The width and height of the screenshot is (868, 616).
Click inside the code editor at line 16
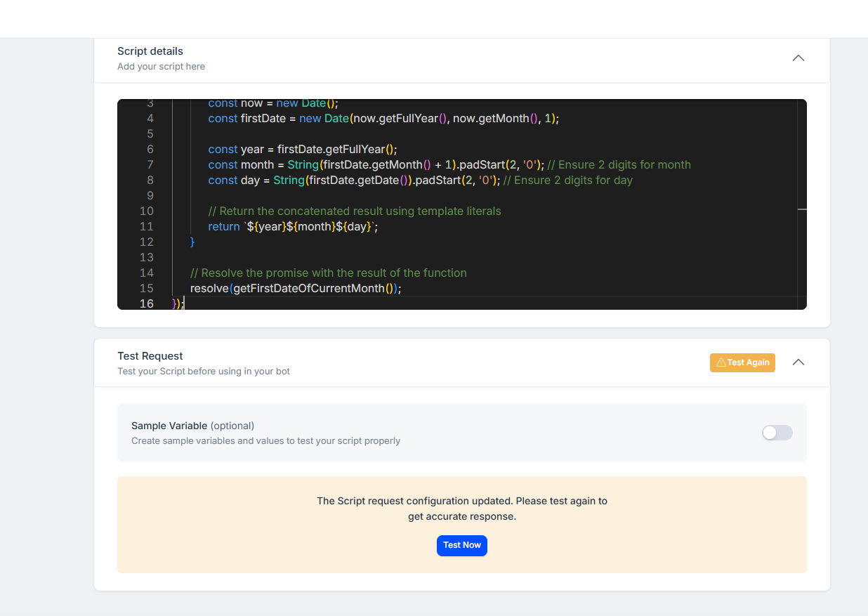click(x=485, y=303)
